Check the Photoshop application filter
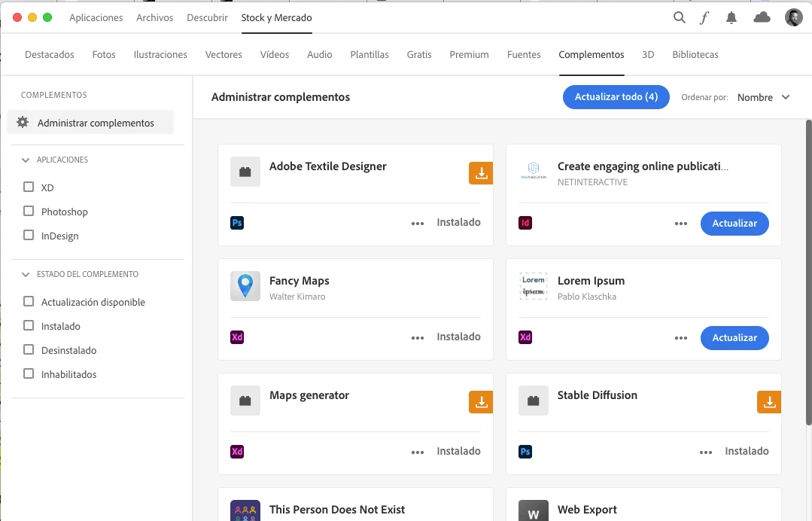The height and width of the screenshot is (521, 812). click(29, 211)
